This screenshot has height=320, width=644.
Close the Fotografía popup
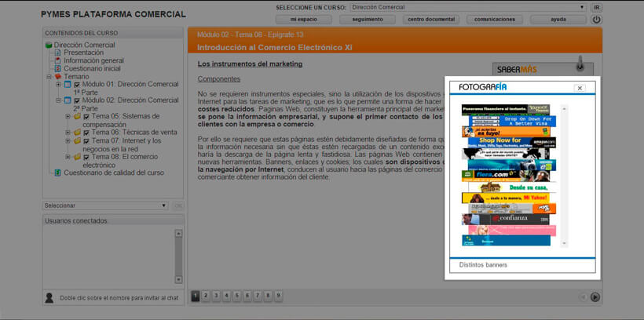tap(580, 88)
